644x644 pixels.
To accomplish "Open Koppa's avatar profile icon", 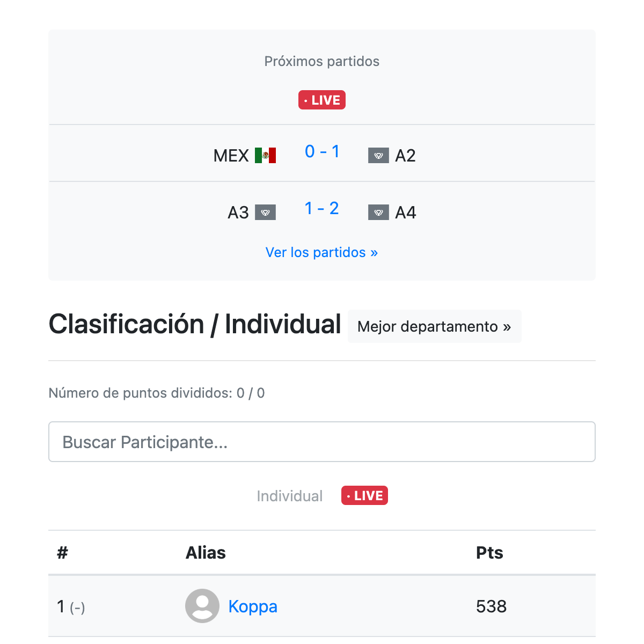I will click(x=202, y=605).
